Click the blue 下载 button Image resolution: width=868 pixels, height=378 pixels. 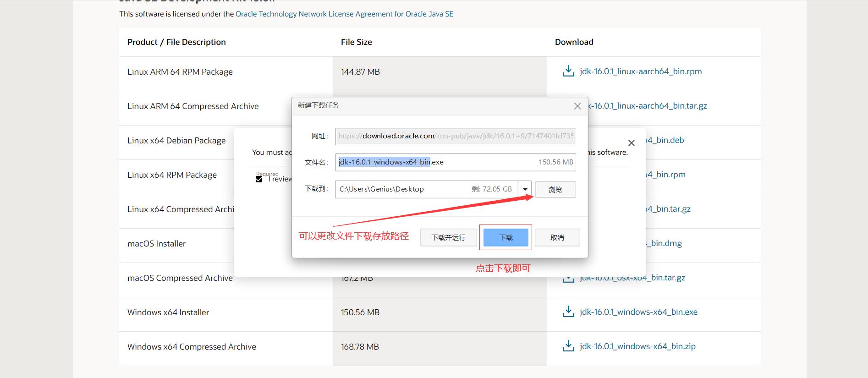coord(506,237)
